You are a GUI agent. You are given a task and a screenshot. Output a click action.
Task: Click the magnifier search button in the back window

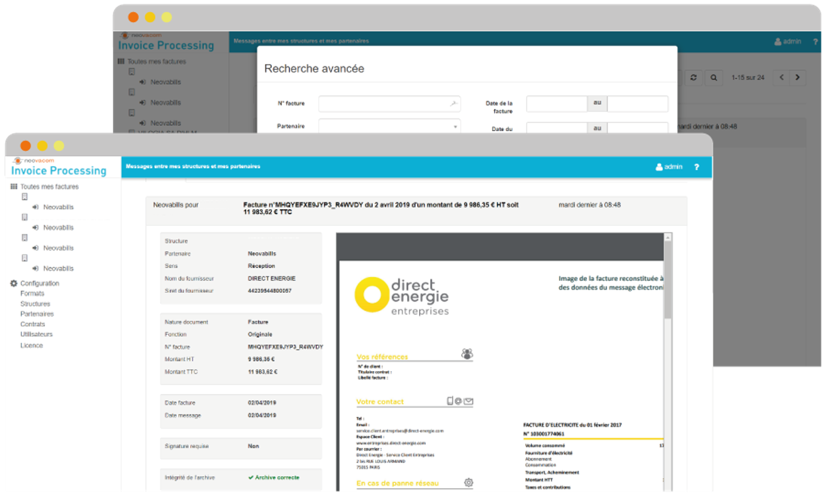[x=714, y=77]
